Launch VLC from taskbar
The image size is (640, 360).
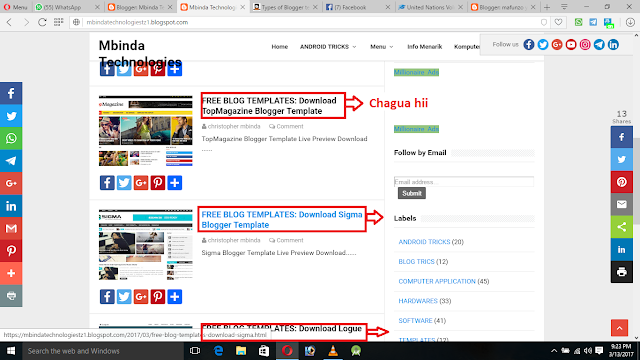(333, 351)
